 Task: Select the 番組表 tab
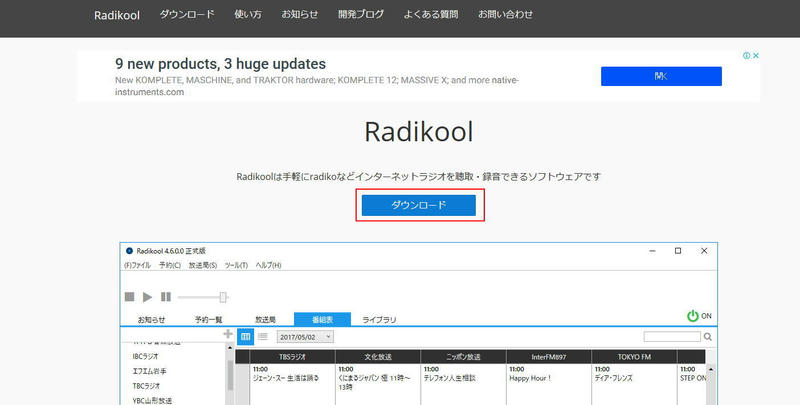[x=322, y=319]
